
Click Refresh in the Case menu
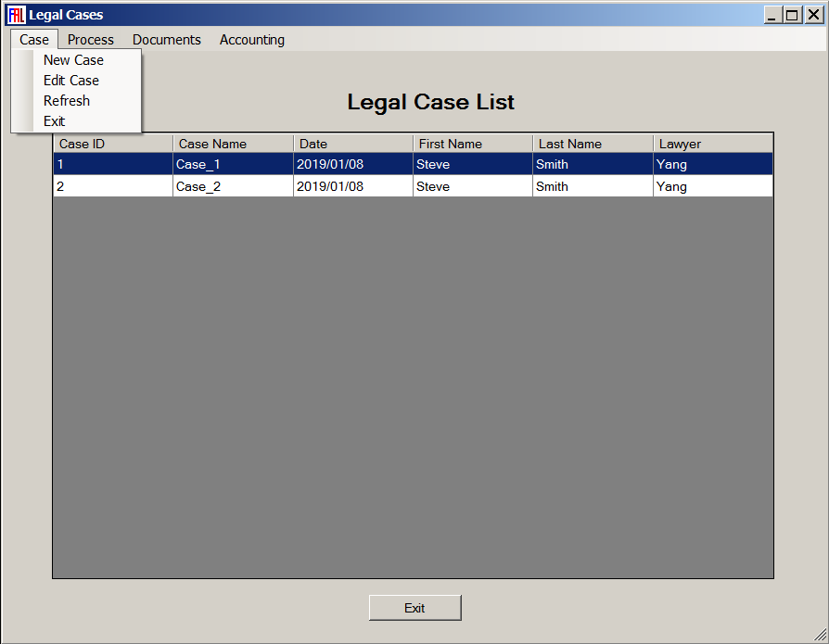67,101
